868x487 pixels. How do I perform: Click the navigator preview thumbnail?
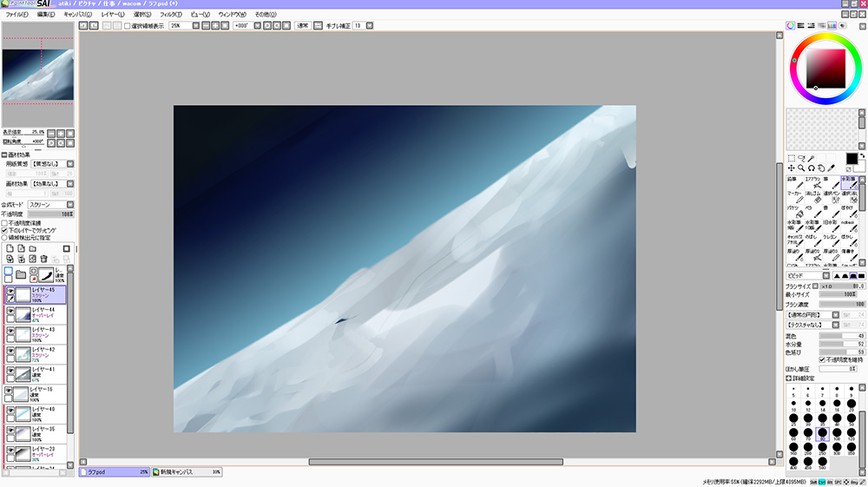(x=37, y=75)
